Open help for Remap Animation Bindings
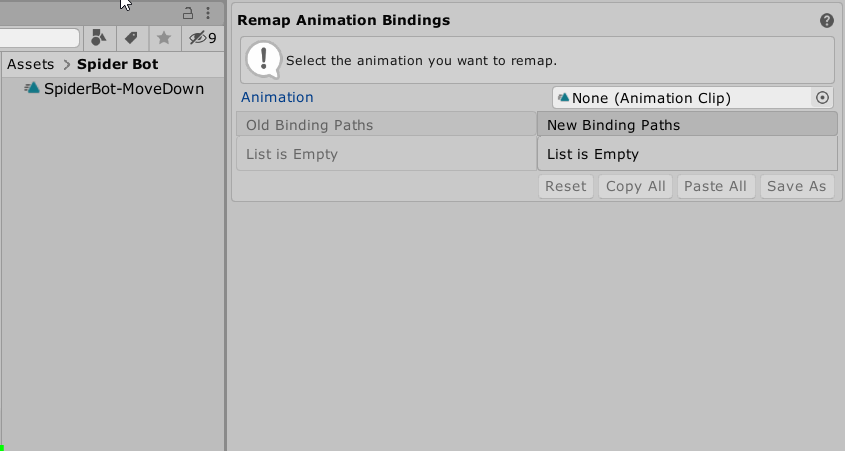845x451 pixels. point(827,20)
